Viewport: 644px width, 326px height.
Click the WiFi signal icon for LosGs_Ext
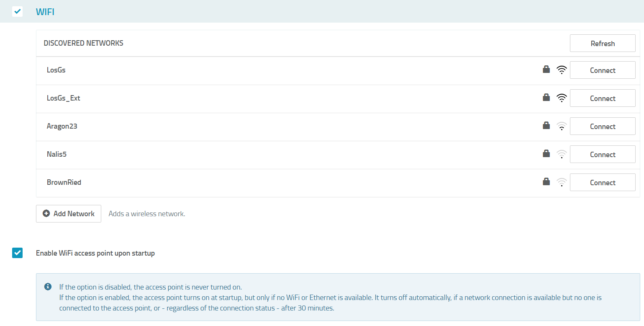pyautogui.click(x=561, y=98)
